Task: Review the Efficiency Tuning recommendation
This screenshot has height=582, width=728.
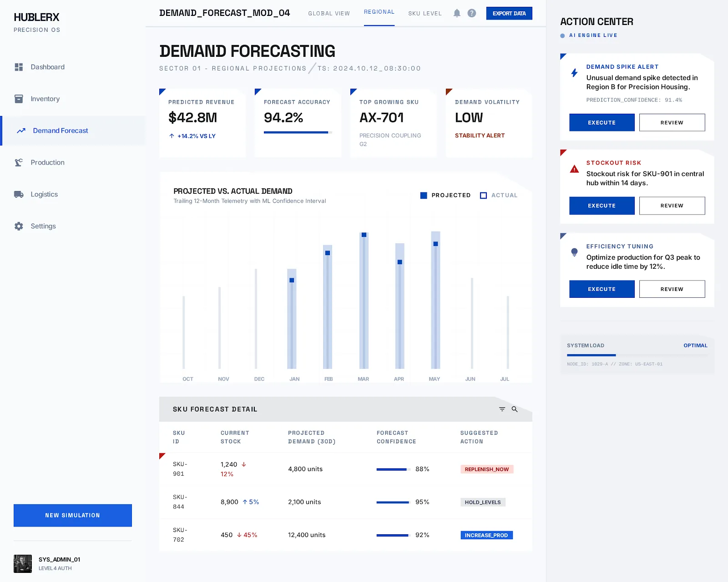Action: click(x=672, y=289)
